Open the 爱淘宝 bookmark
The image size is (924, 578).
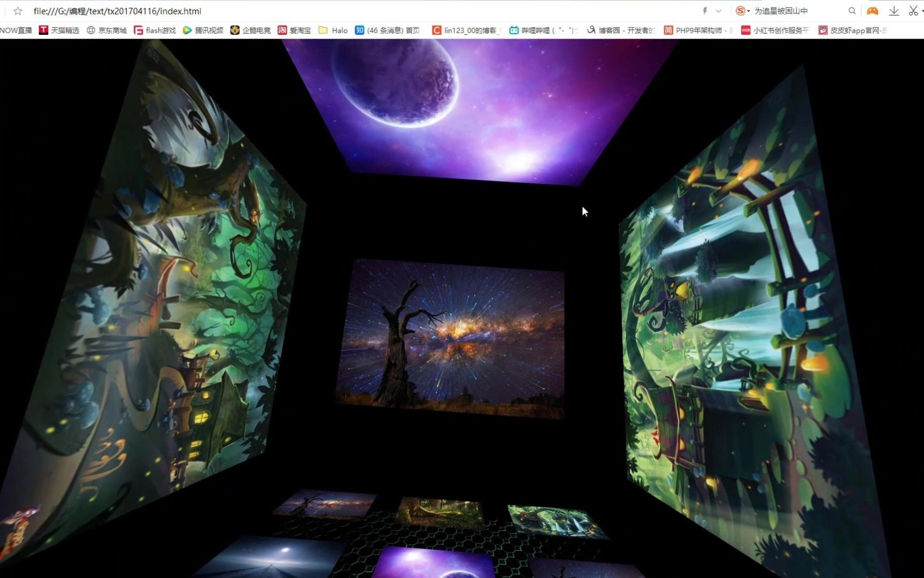(294, 31)
